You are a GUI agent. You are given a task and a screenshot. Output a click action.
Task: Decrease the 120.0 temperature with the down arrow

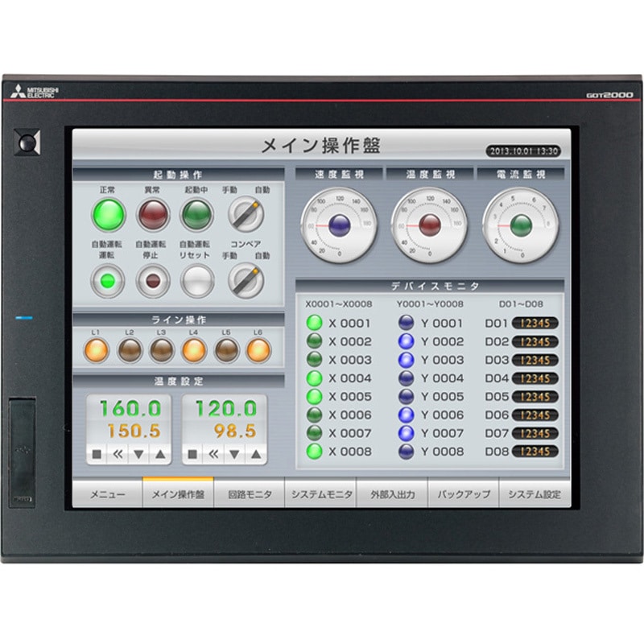coord(235,454)
